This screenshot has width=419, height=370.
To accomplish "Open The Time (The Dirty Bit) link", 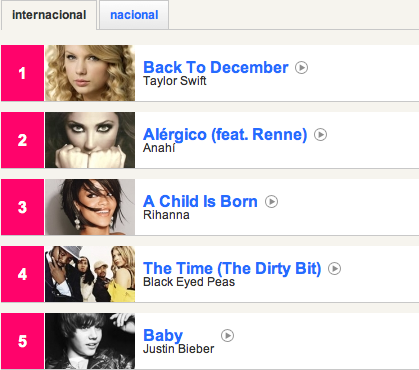I will [232, 269].
